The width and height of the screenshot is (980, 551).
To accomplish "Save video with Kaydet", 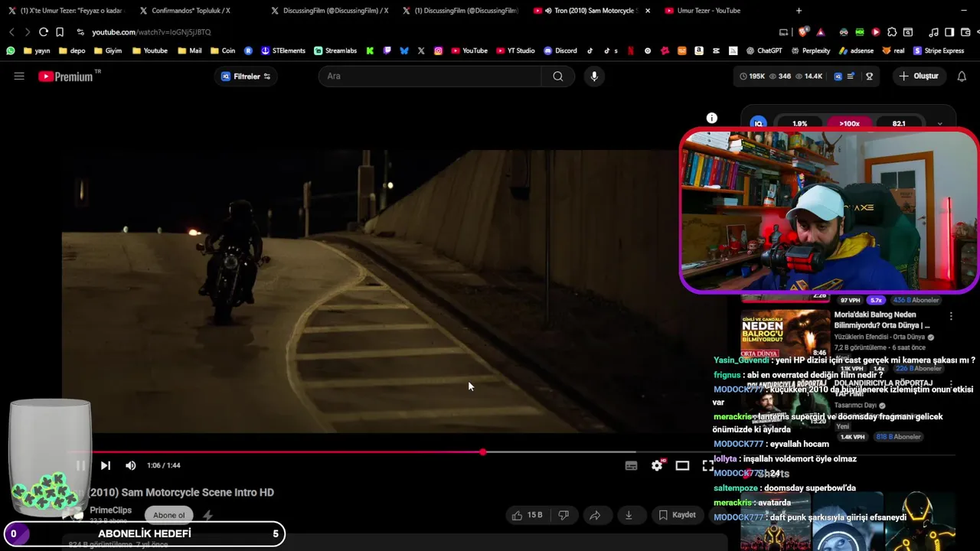I will click(x=677, y=515).
